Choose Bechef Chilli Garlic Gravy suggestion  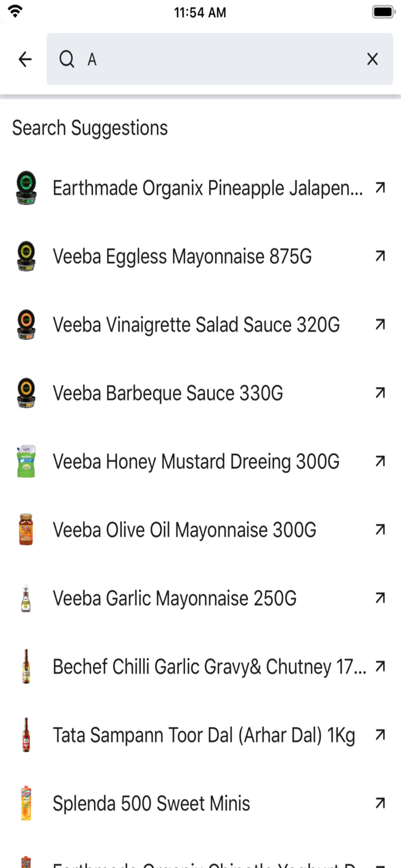209,667
